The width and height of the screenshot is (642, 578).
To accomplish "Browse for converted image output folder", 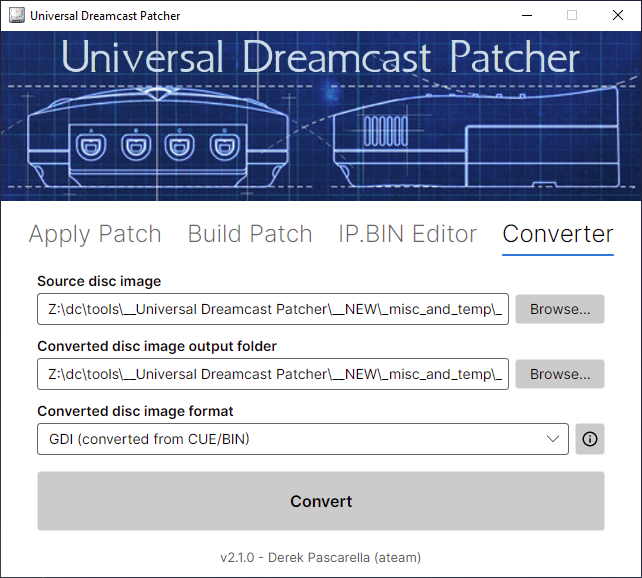I will pyautogui.click(x=560, y=374).
